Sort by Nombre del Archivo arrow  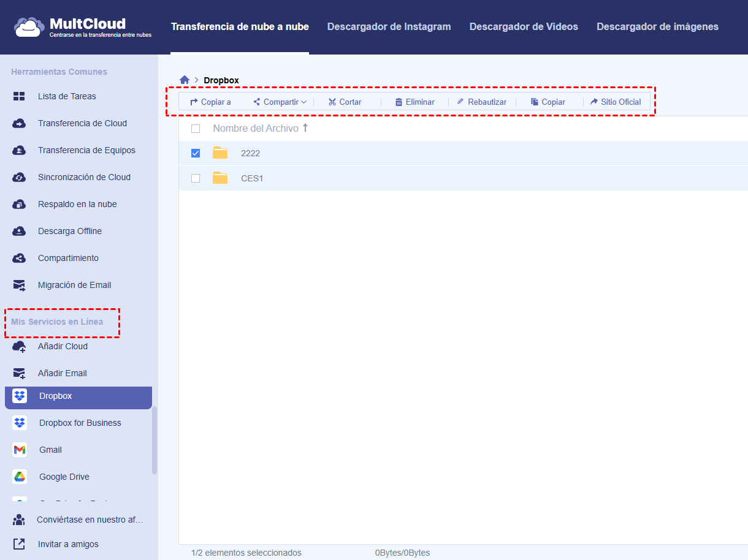click(x=305, y=128)
